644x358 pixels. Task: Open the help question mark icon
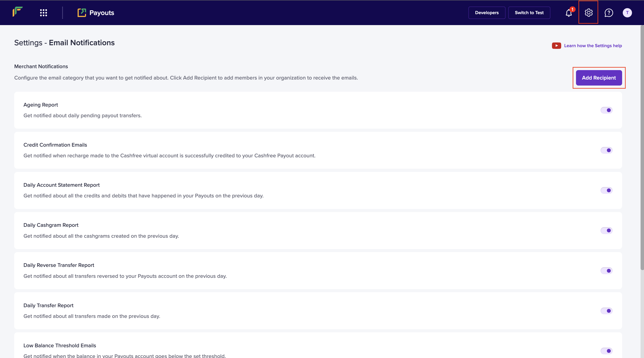(609, 13)
